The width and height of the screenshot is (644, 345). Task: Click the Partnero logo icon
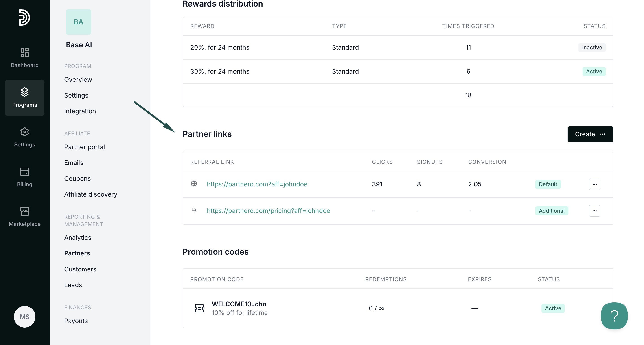pyautogui.click(x=24, y=17)
